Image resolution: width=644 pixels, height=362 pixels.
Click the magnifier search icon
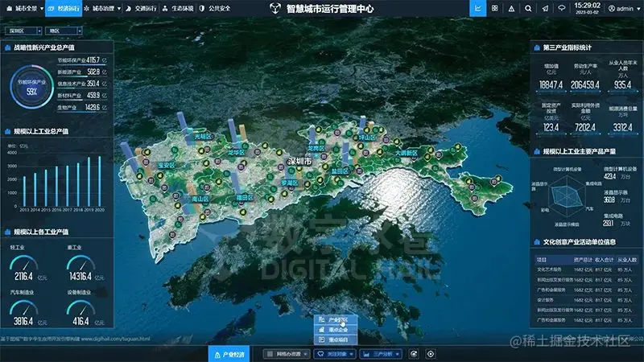pyautogui.click(x=528, y=9)
